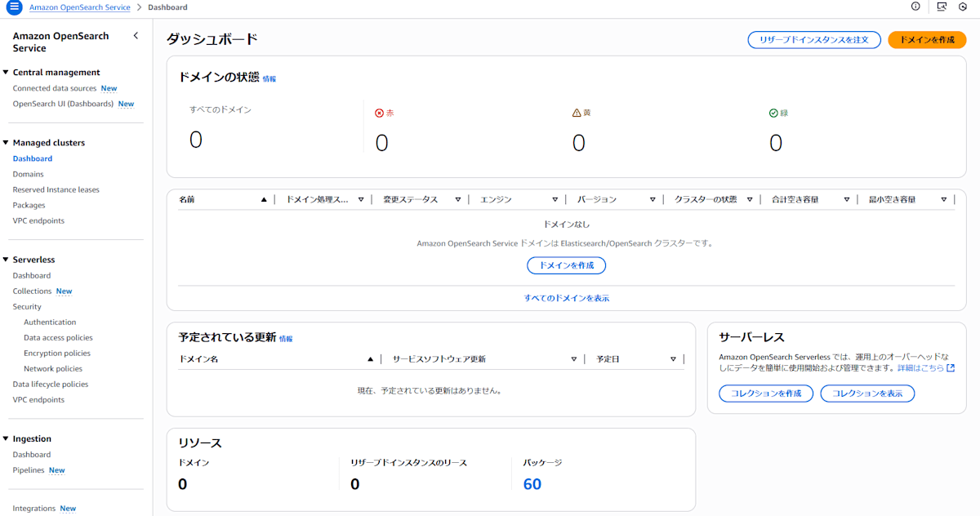Open Packages in sidebar
Image resolution: width=980 pixels, height=516 pixels.
tap(29, 205)
